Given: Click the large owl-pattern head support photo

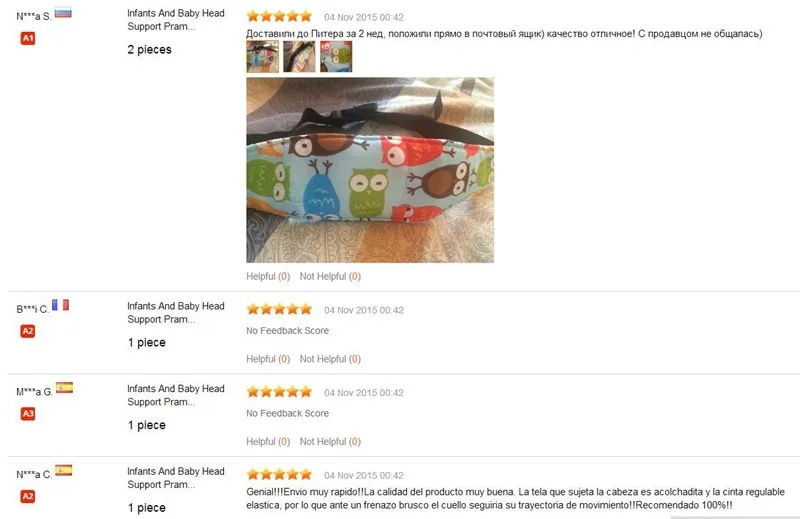Looking at the screenshot, I should coord(370,170).
